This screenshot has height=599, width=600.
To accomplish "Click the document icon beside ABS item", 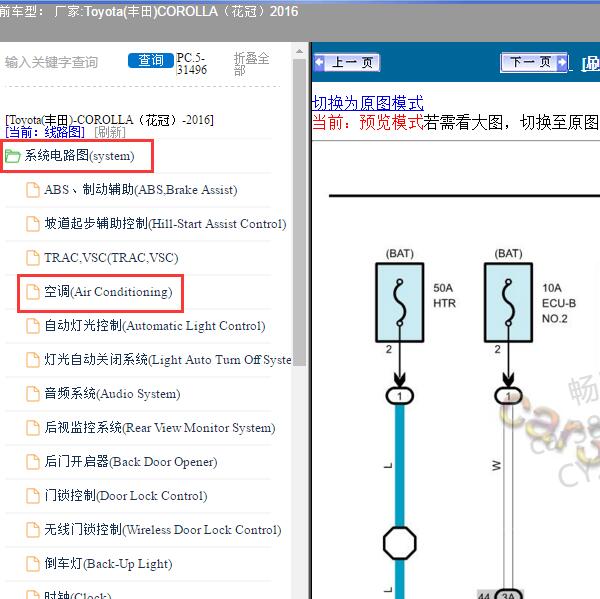I will click(33, 190).
